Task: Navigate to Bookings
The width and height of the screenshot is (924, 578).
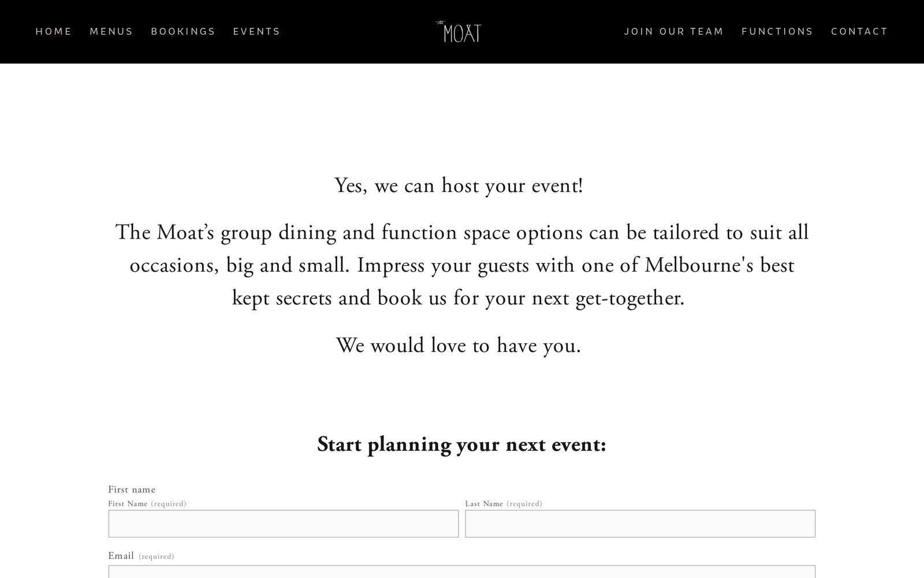Action: tap(183, 31)
